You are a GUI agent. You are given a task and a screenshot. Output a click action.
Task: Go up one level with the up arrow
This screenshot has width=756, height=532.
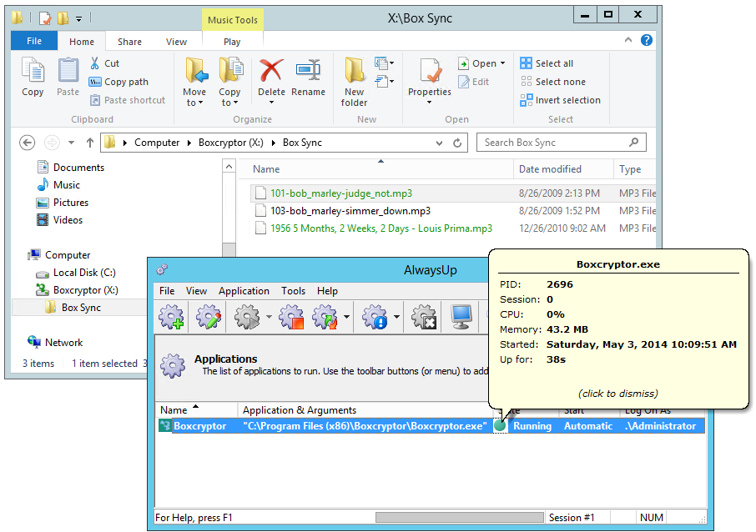[89, 143]
